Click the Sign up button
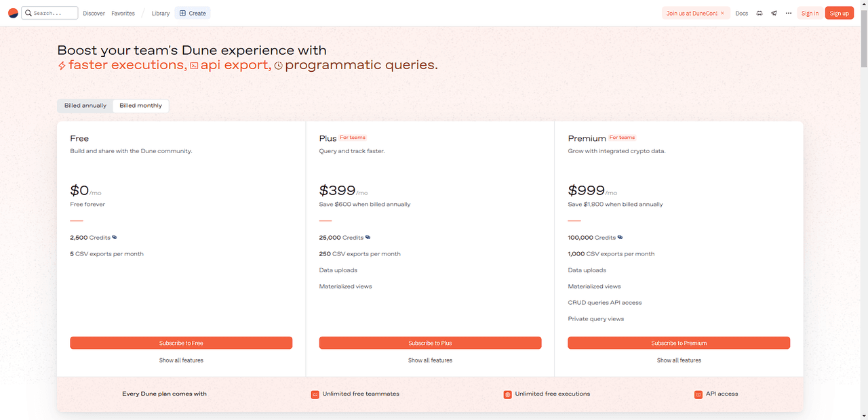This screenshot has height=420, width=868. click(x=839, y=13)
